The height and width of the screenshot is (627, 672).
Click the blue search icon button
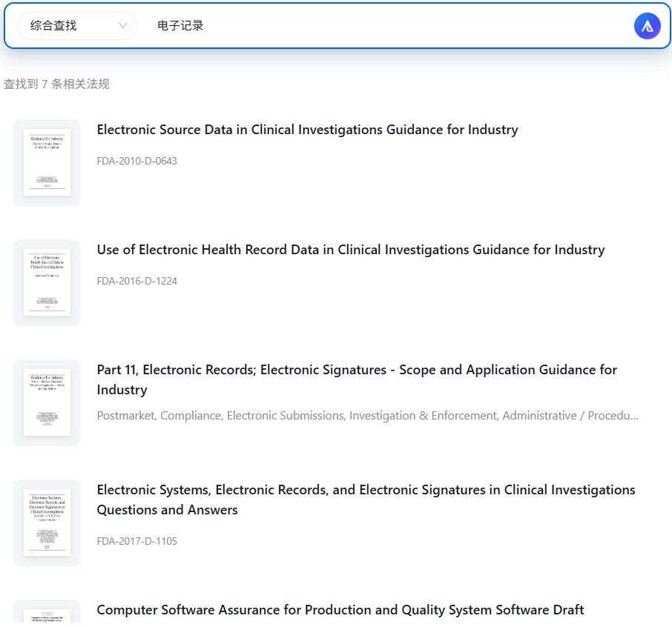coord(647,26)
